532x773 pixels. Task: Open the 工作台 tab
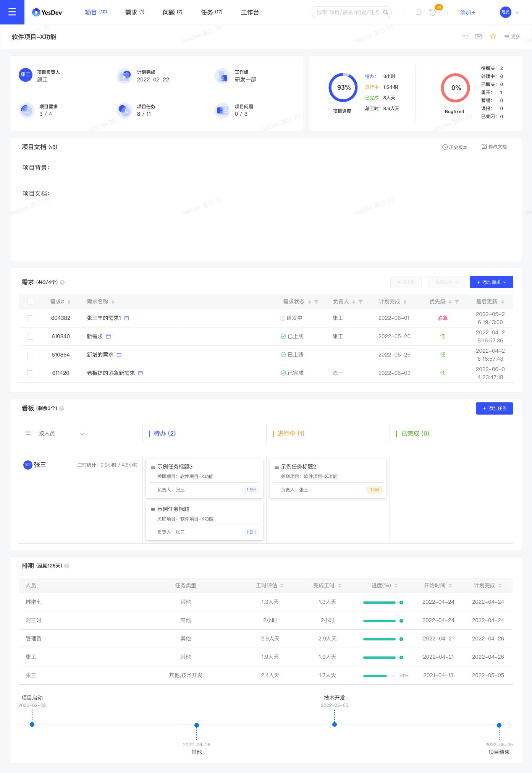[250, 13]
